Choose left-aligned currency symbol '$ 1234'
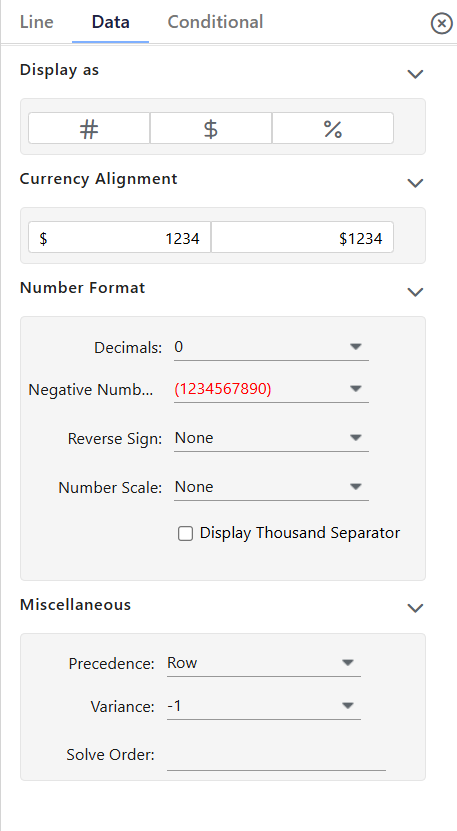The image size is (457, 831). [119, 237]
